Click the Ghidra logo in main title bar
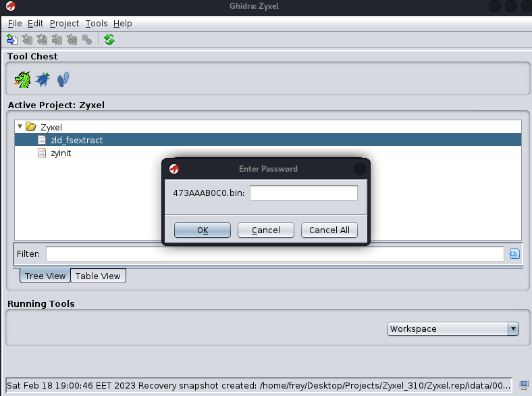This screenshot has width=532, height=396. coord(11,6)
